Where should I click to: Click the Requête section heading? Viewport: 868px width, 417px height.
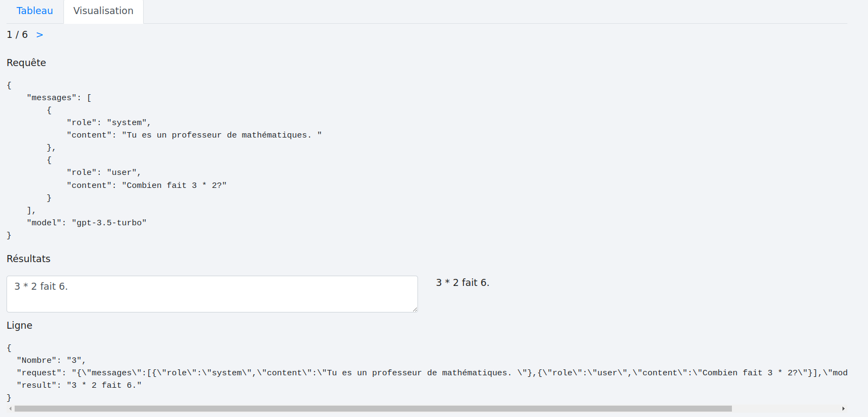click(26, 63)
